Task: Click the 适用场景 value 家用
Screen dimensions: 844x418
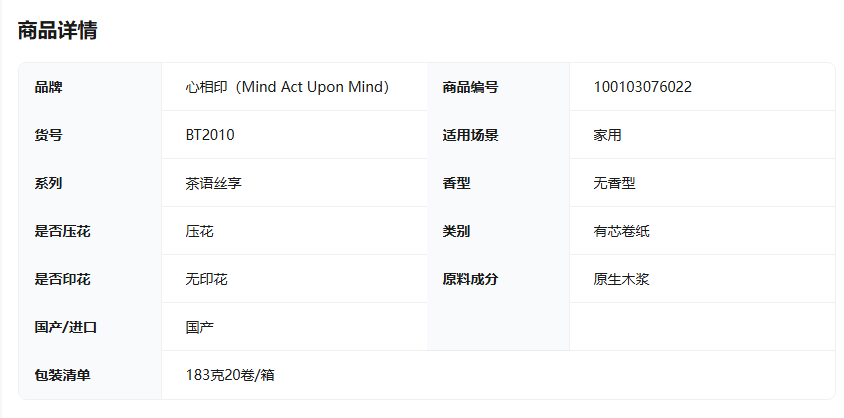Action: pyautogui.click(x=608, y=135)
